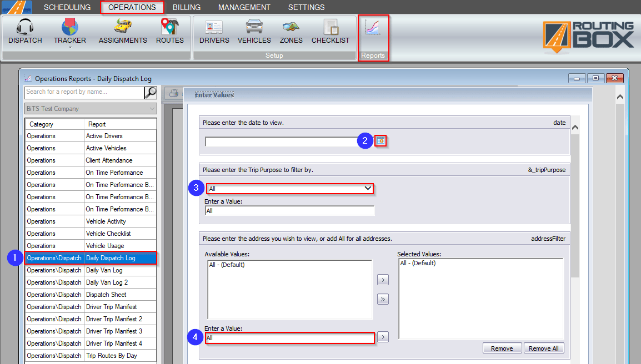
Task: Click the parameters panel scroll up arrow
Action: click(575, 128)
